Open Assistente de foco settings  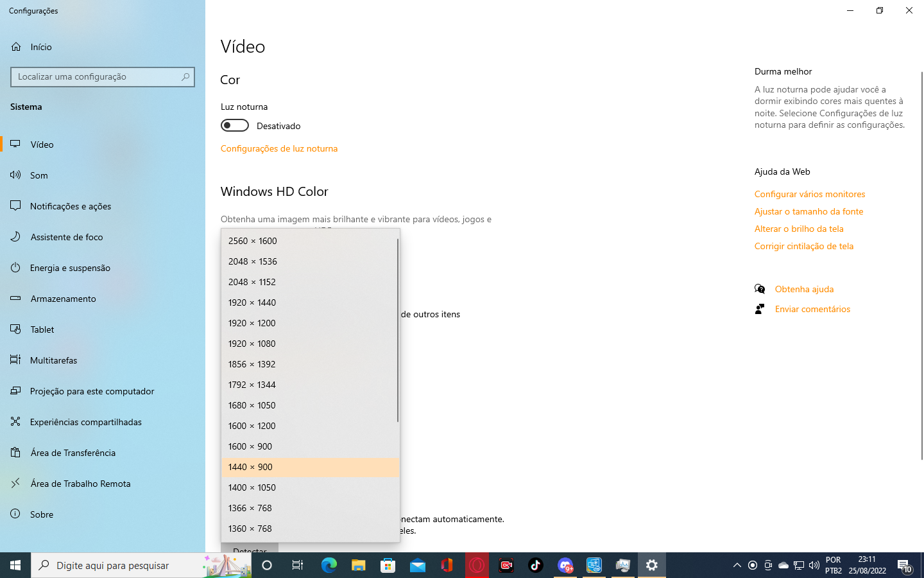tap(103, 237)
